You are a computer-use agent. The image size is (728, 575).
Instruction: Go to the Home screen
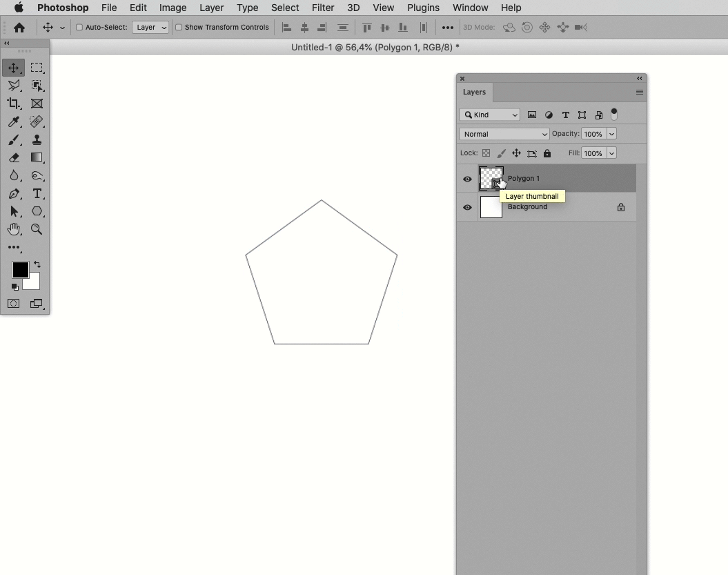(x=19, y=28)
